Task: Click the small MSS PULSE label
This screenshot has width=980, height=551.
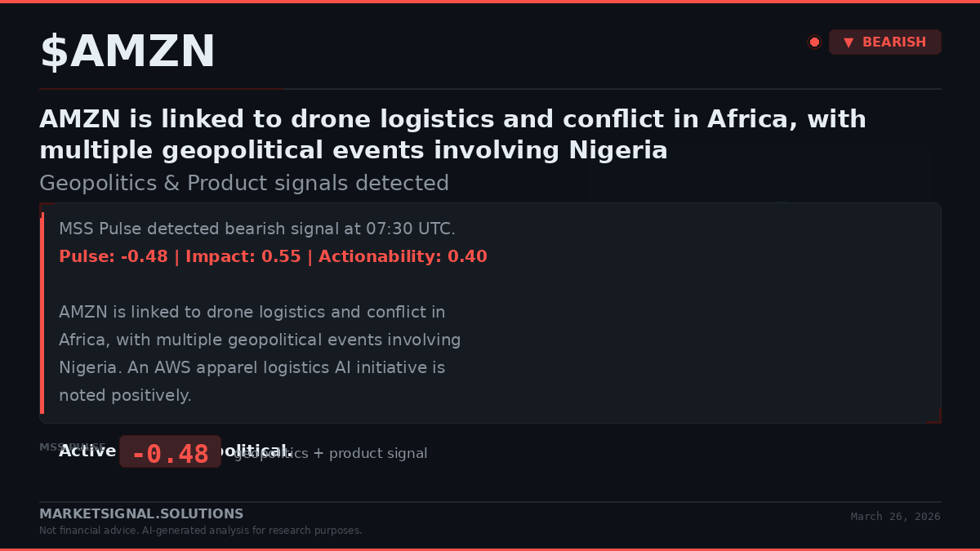Action: (x=49, y=446)
